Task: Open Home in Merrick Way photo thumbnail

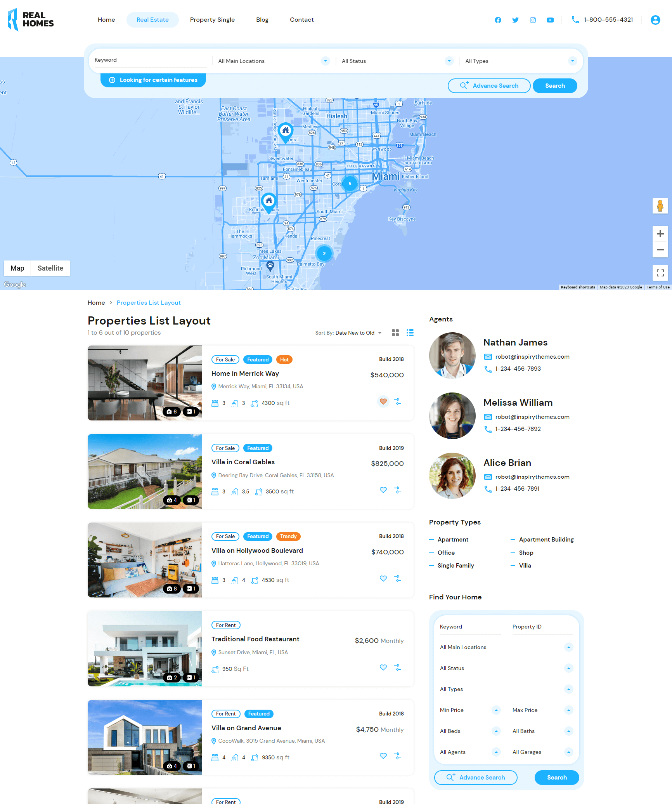Action: click(145, 383)
